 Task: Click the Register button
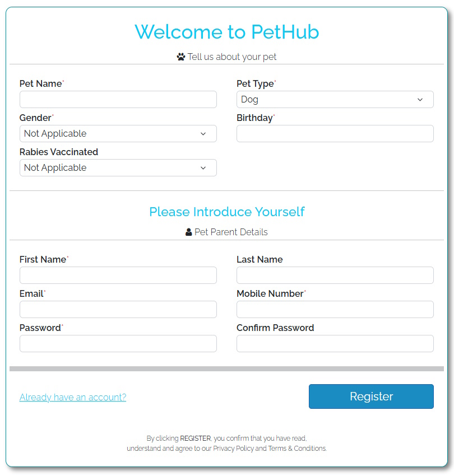371,396
